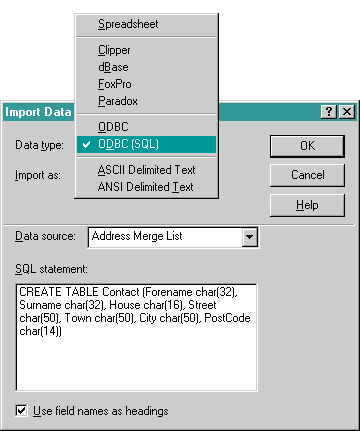Image resolution: width=360 pixels, height=431 pixels.
Task: Click the Import Data title text
Action: (38, 112)
